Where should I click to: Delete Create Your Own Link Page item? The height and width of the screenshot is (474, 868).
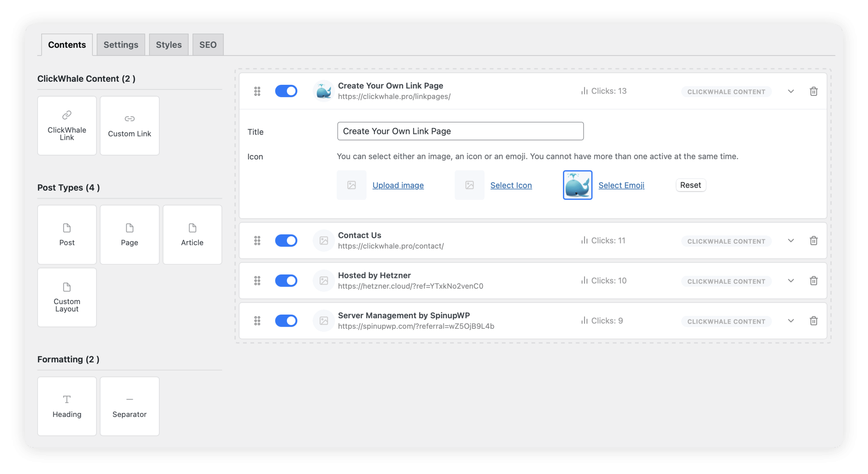pos(813,91)
